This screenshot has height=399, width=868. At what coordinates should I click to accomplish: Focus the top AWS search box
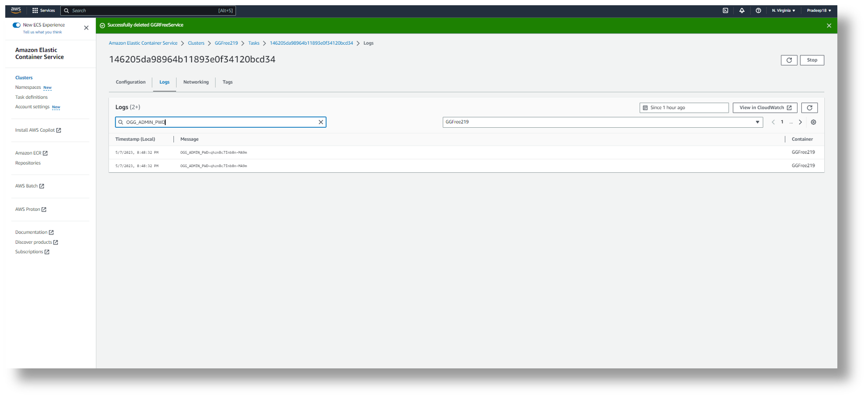click(148, 10)
